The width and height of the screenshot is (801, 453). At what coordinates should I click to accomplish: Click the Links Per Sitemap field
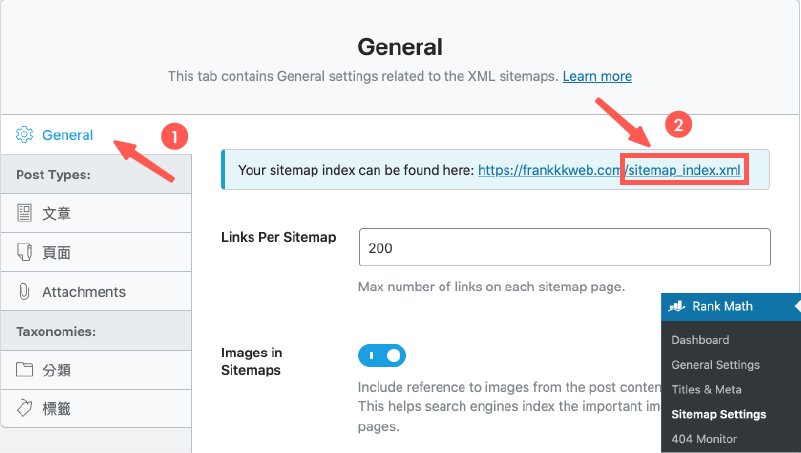pos(564,247)
